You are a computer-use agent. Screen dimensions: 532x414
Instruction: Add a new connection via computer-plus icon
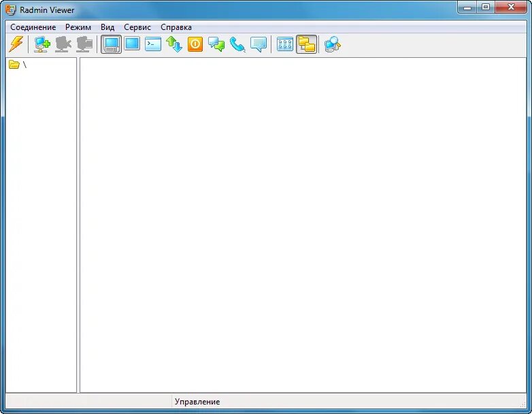coord(42,44)
